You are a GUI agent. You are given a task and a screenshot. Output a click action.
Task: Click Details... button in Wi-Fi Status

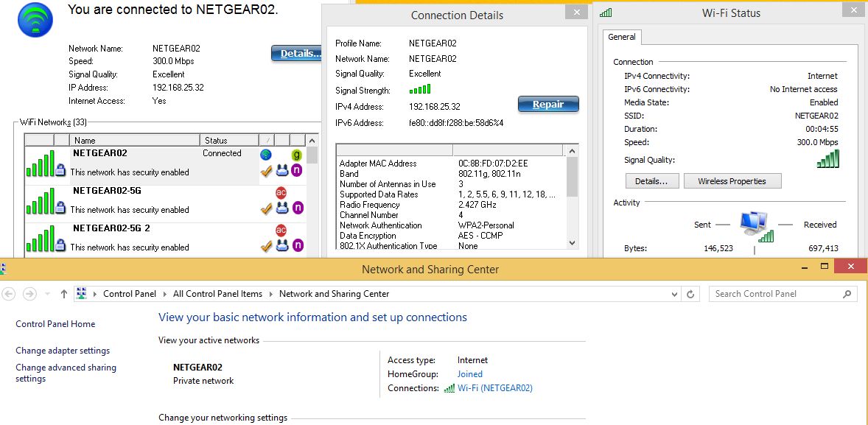(652, 181)
